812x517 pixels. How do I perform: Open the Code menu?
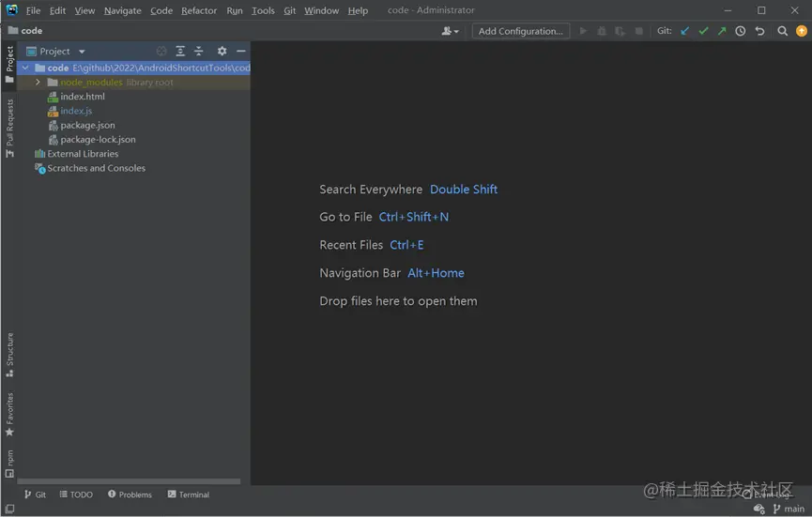[x=161, y=10]
